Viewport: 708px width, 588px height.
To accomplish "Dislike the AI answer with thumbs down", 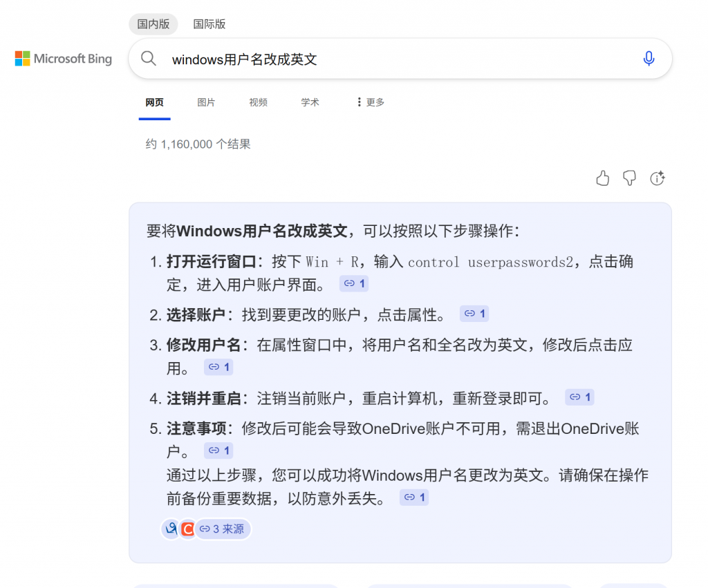I will (x=629, y=178).
